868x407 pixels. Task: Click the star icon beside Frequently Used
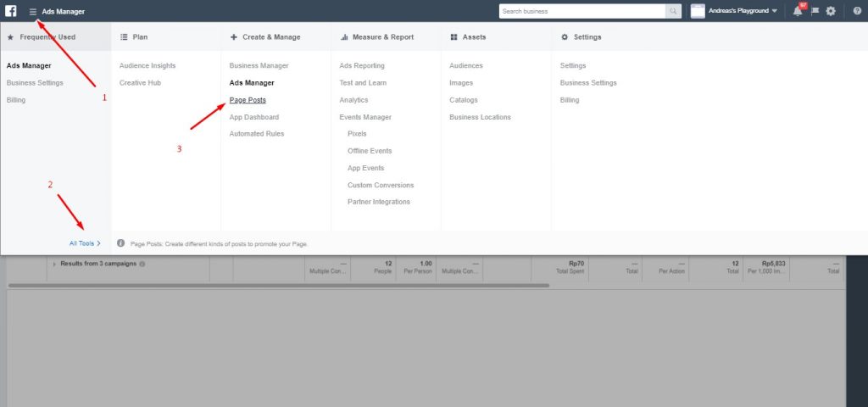[x=10, y=37]
